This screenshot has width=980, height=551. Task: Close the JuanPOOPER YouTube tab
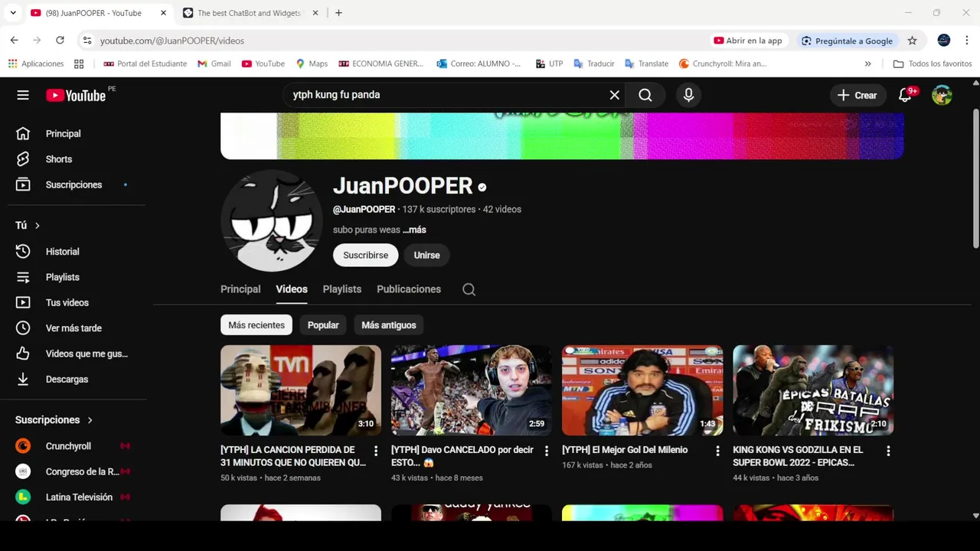coord(163,13)
